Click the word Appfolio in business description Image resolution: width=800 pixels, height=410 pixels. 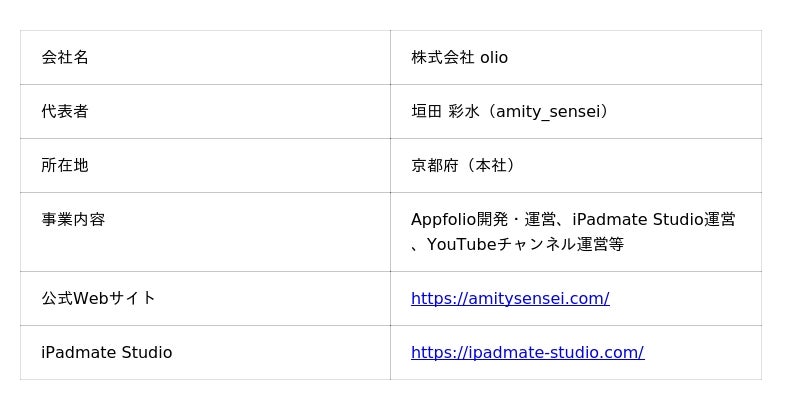(443, 219)
